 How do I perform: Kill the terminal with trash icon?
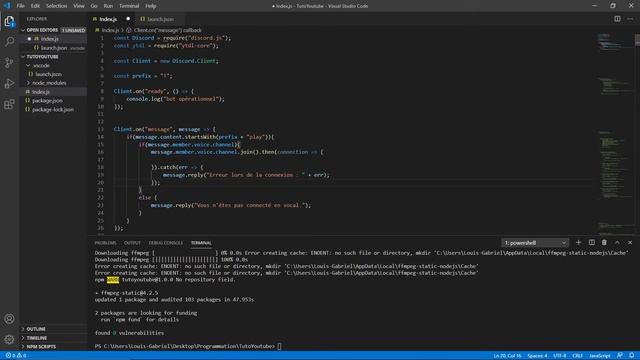(x=604, y=242)
